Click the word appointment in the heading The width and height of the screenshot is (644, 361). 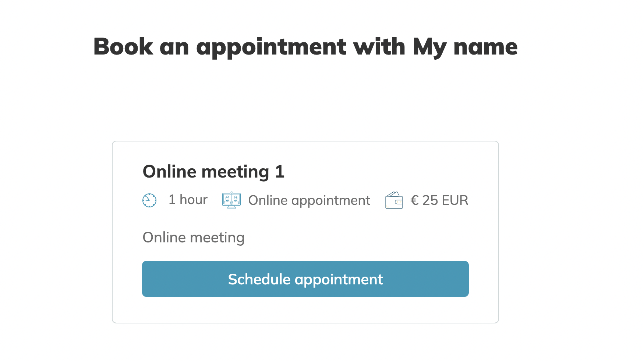coord(271,47)
